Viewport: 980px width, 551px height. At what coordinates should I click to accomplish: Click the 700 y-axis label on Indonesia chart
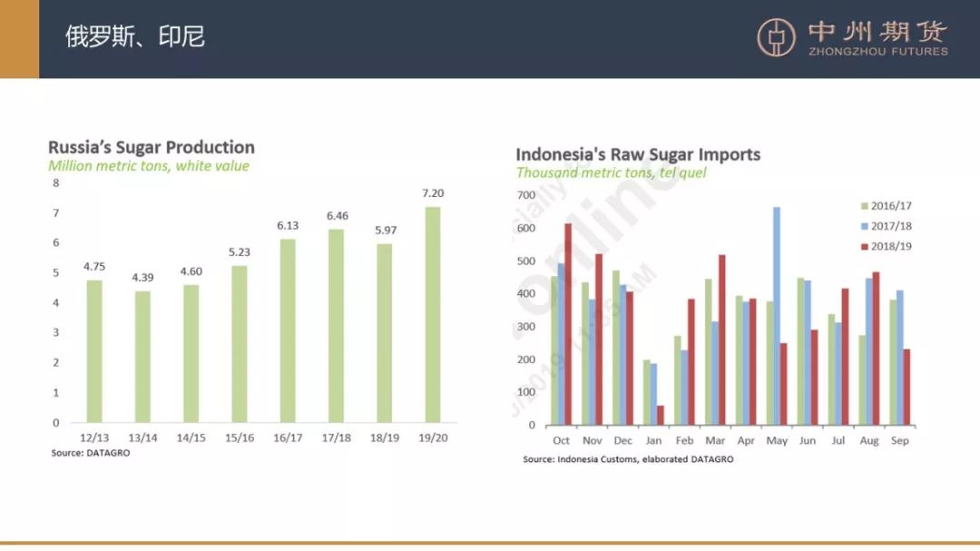(526, 195)
